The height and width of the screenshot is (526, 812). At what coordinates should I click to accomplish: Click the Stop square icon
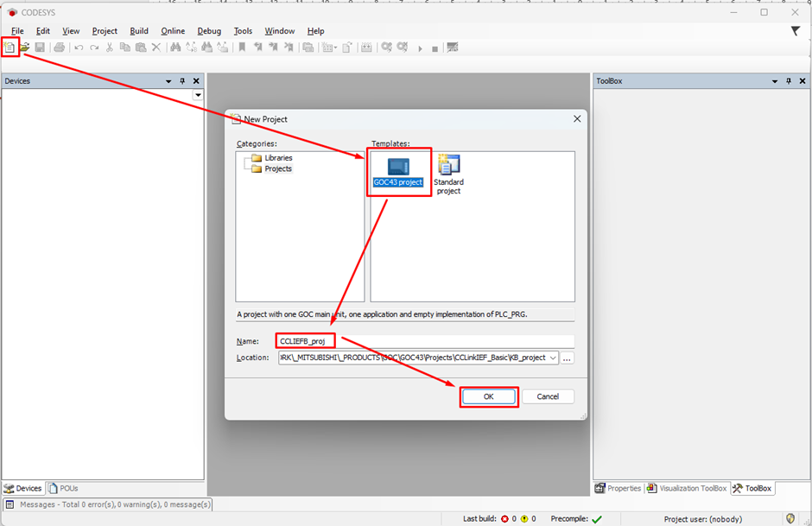435,48
